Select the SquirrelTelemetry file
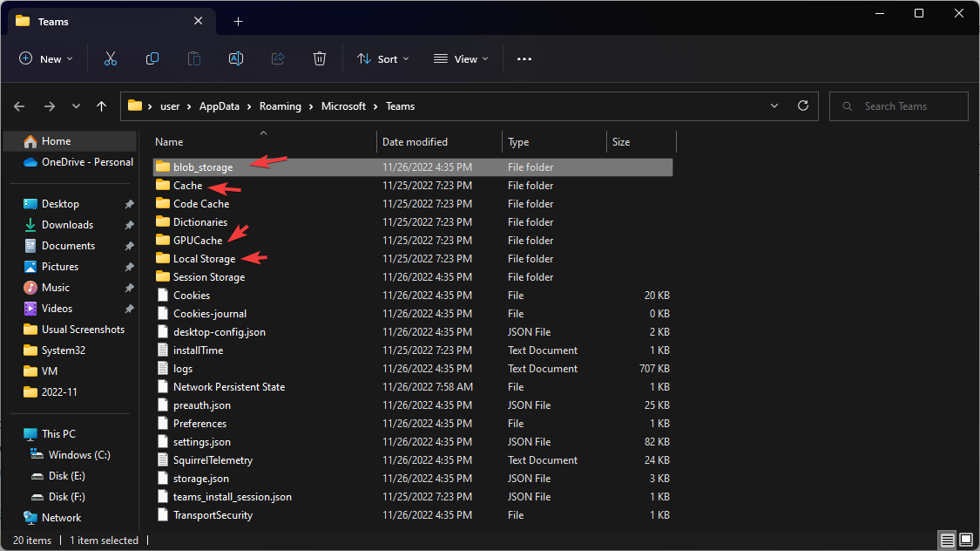 pyautogui.click(x=413, y=460)
